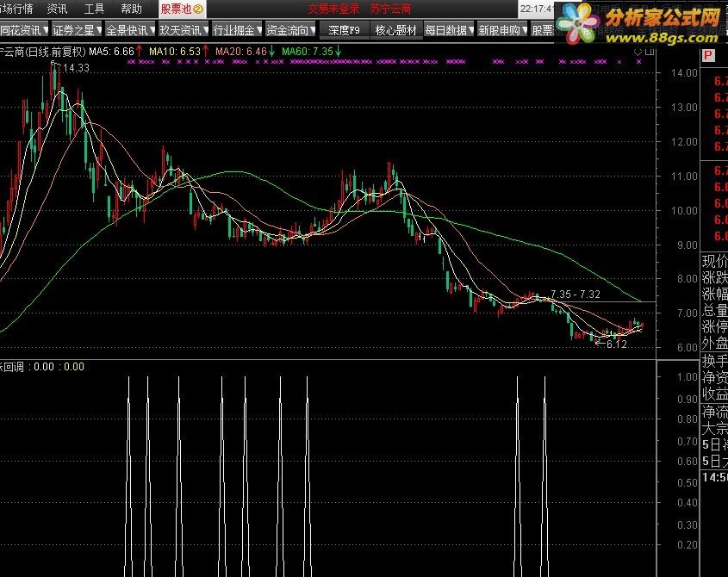
Task: Click the 1.00 value on indicator axis
Action: pos(688,377)
